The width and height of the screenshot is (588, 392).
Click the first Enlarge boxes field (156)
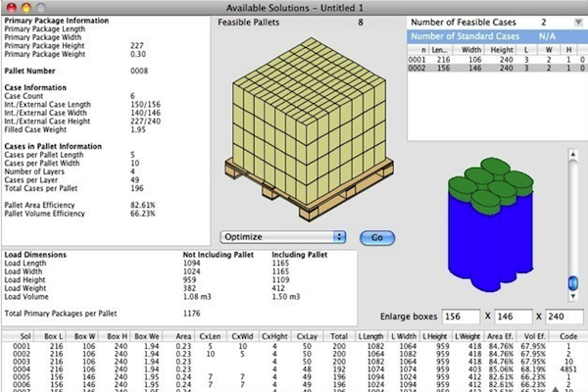(462, 318)
